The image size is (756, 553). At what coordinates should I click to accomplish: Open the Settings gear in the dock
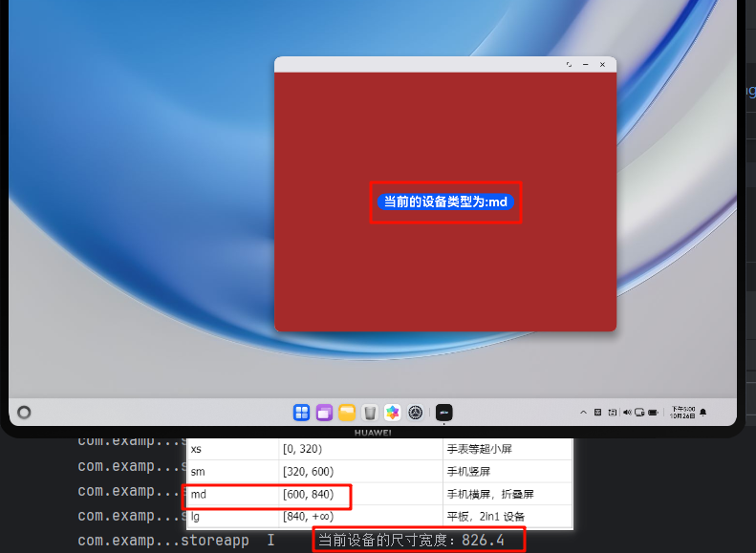point(415,413)
